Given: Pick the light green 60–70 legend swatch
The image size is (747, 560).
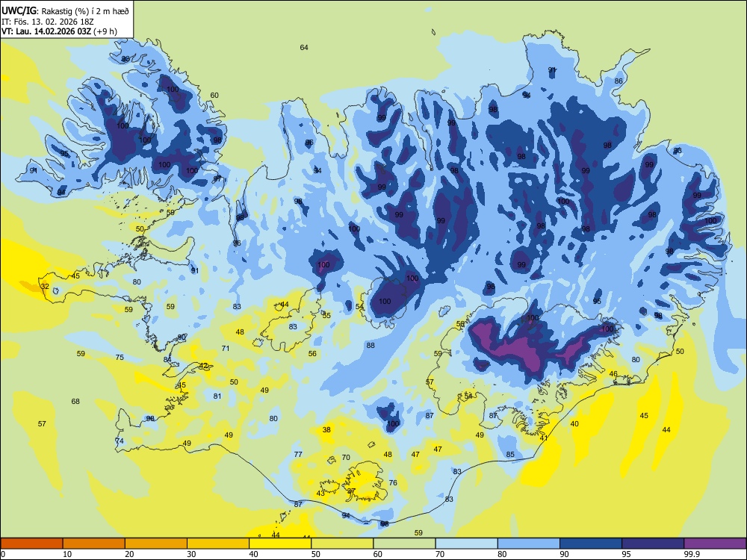Looking at the screenshot, I should point(404,544).
